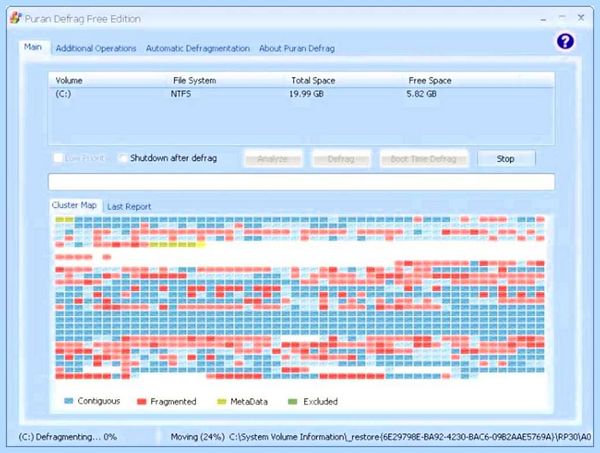Image resolution: width=600 pixels, height=453 pixels.
Task: Open the blue question mark help icon
Action: [565, 41]
